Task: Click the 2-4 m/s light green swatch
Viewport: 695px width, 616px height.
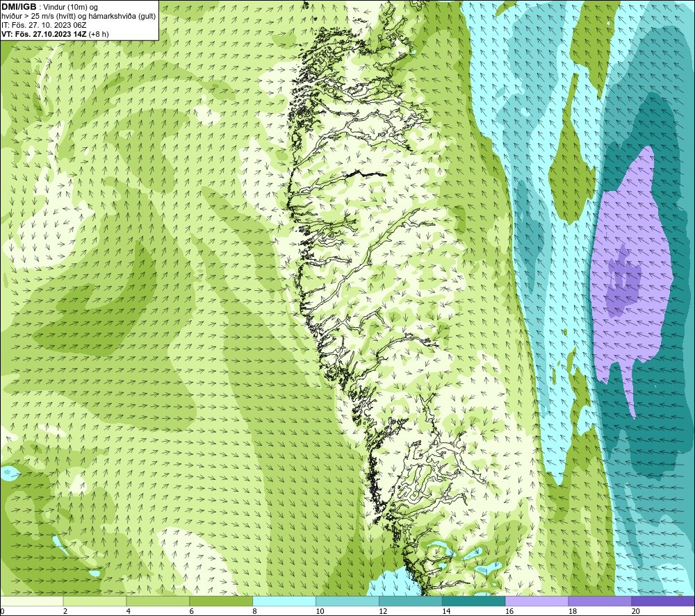Action: tap(95, 601)
